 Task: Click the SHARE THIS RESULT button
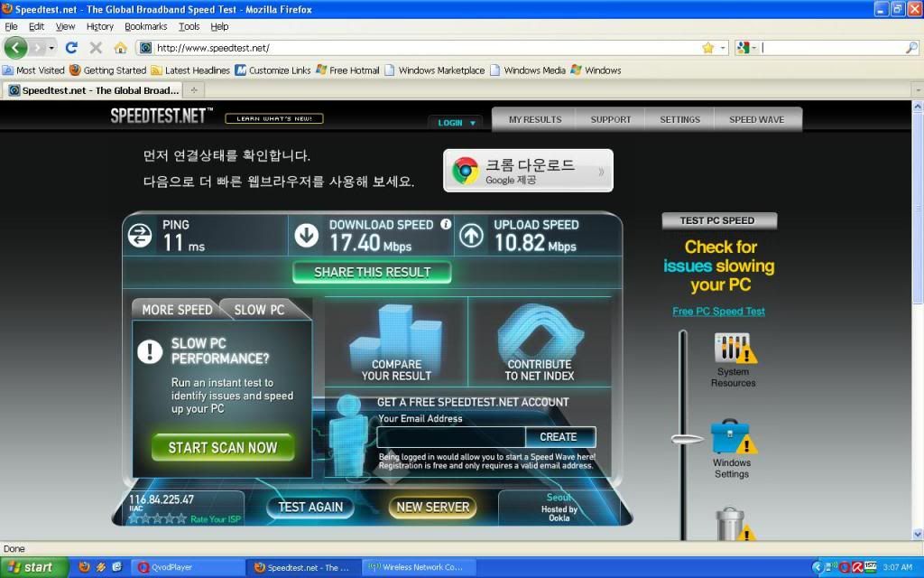[372, 273]
